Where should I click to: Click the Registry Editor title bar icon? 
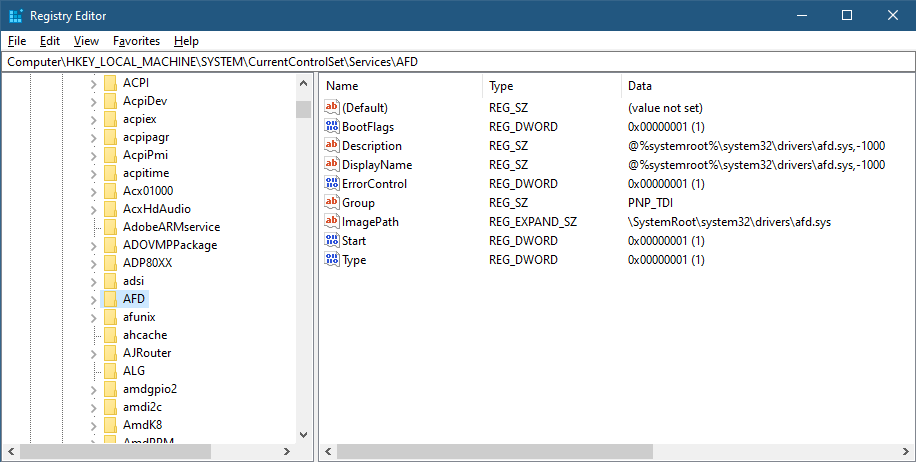coord(15,16)
